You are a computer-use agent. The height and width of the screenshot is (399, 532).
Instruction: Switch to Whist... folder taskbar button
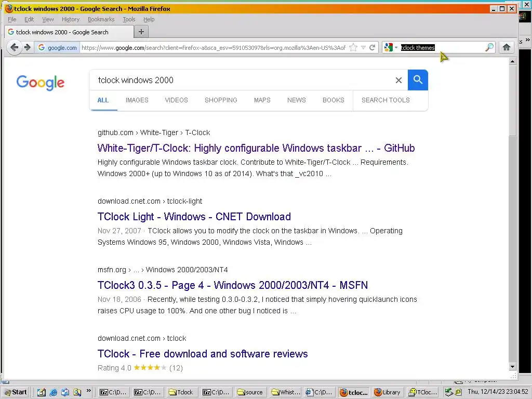click(x=285, y=392)
